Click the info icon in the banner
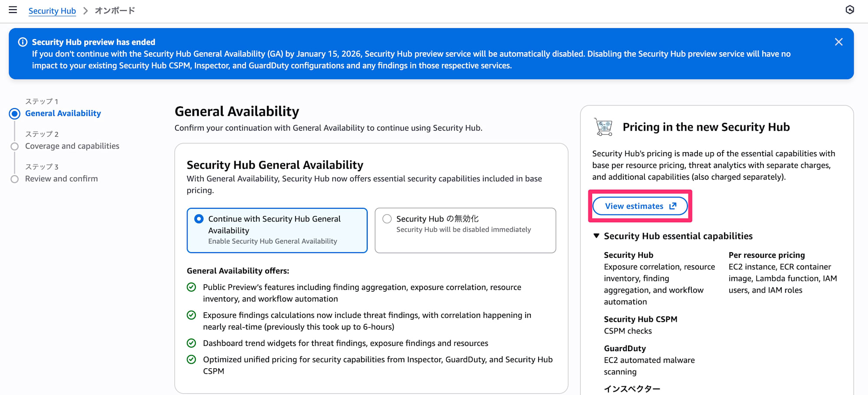This screenshot has width=868, height=395. [22, 42]
